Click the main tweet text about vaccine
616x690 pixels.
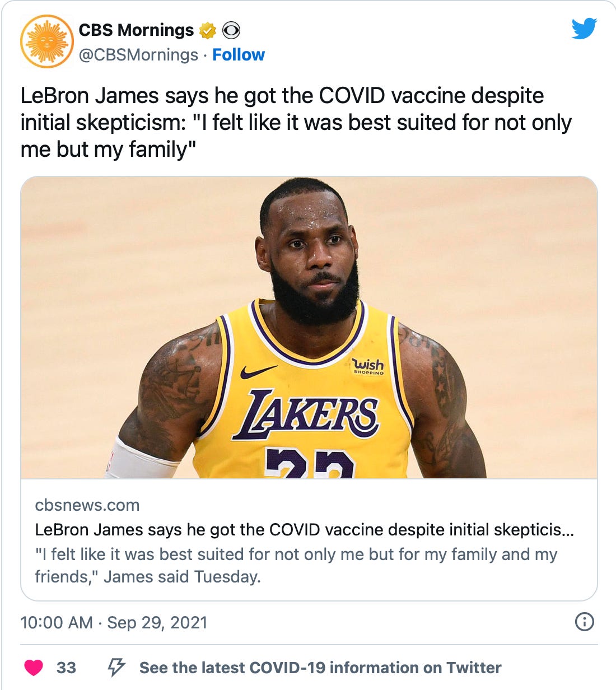[x=296, y=123]
